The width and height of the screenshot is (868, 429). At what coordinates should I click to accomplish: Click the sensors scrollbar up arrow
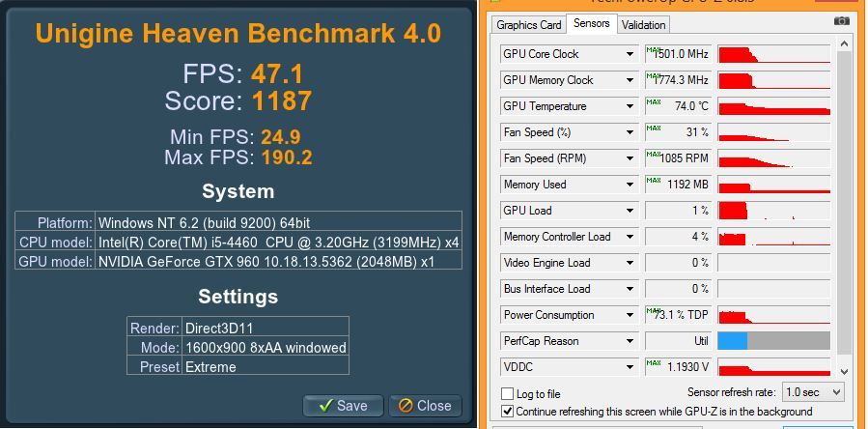844,43
